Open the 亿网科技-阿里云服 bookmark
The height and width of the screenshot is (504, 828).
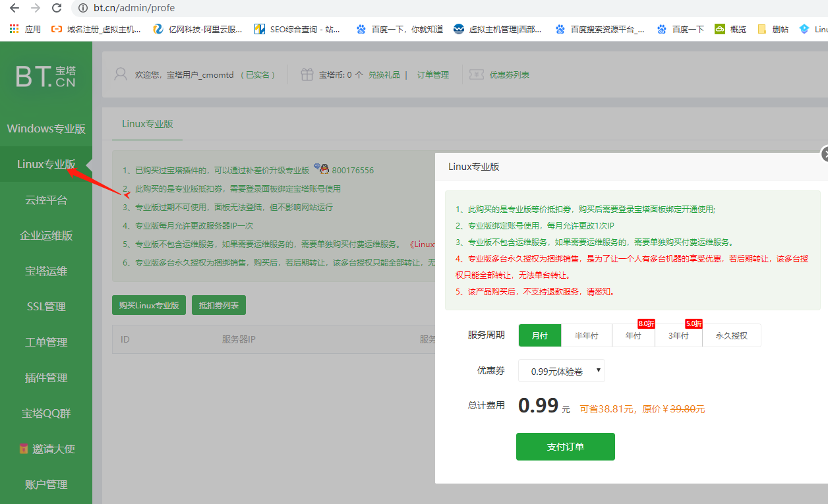point(198,29)
